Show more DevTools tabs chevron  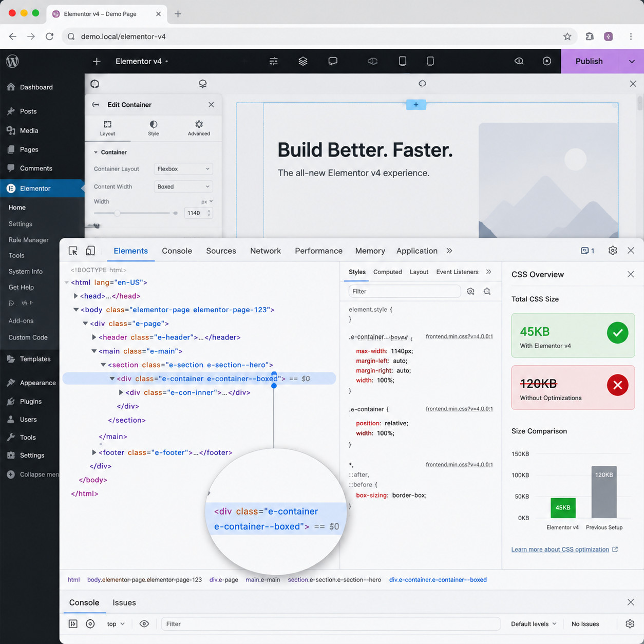pos(449,251)
